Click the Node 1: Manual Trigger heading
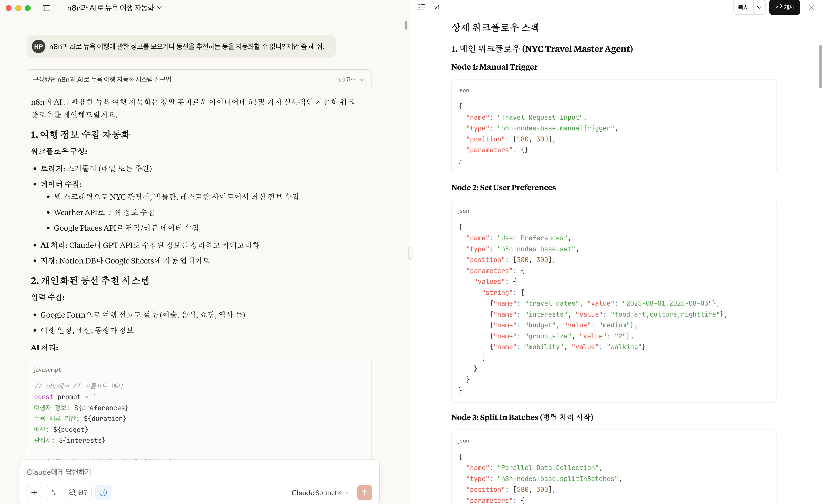 pos(494,67)
